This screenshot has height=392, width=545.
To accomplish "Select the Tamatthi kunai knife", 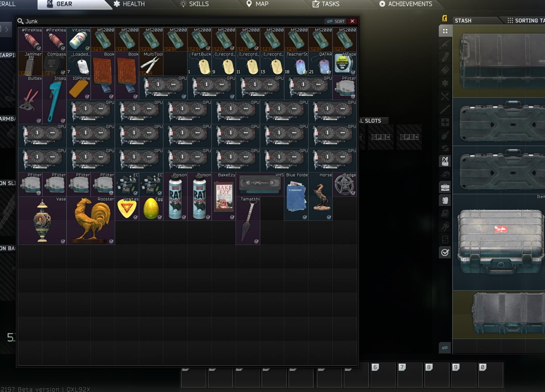I will tap(248, 220).
